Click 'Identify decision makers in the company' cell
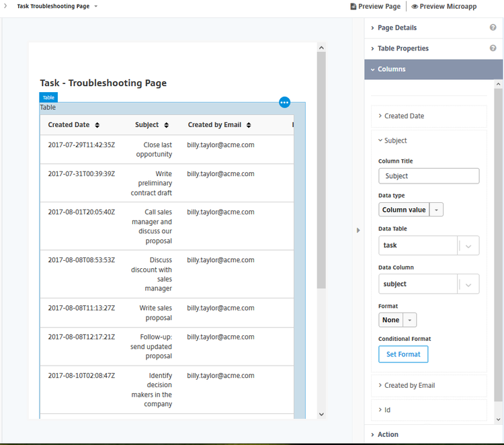The image size is (504, 445). click(152, 390)
